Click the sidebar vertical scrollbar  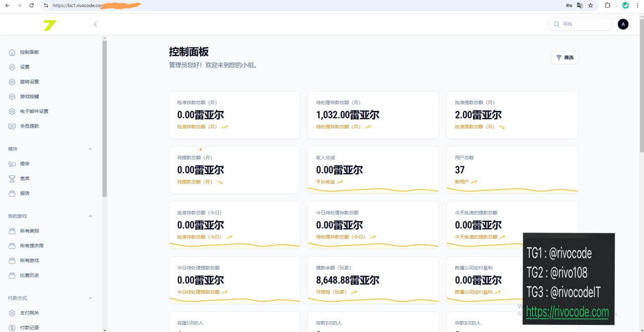105,118
